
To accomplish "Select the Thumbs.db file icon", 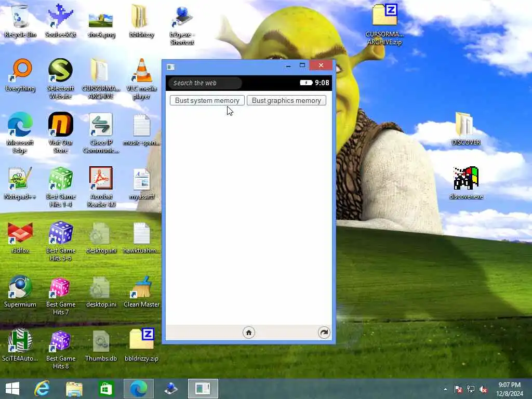I will click(101, 346).
